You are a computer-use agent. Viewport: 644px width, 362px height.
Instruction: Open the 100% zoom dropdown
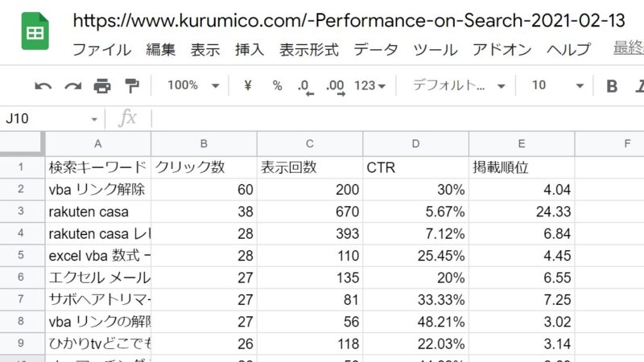[193, 85]
